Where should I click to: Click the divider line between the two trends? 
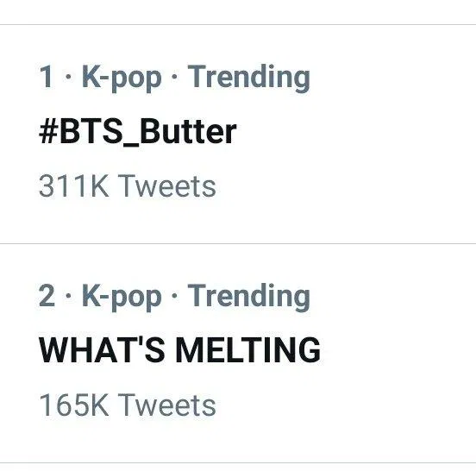[238, 243]
